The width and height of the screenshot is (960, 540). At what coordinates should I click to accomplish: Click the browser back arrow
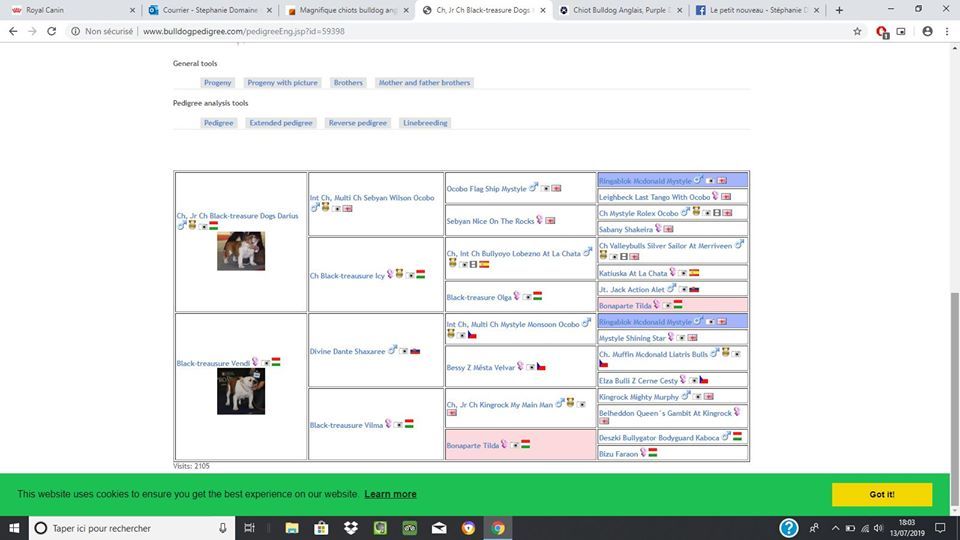[13, 31]
